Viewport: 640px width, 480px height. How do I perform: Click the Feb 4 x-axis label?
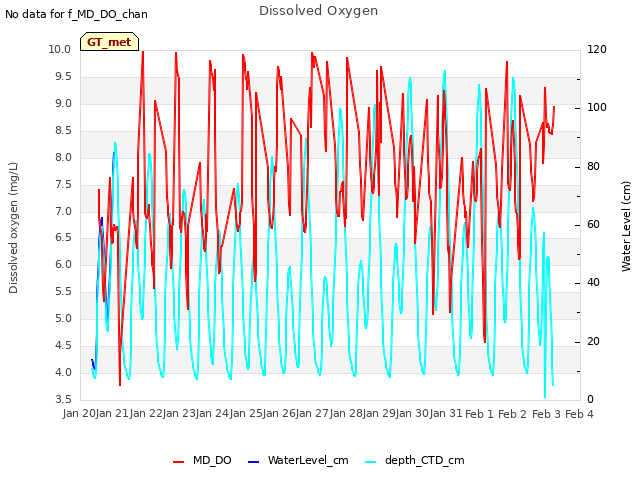pyautogui.click(x=579, y=414)
